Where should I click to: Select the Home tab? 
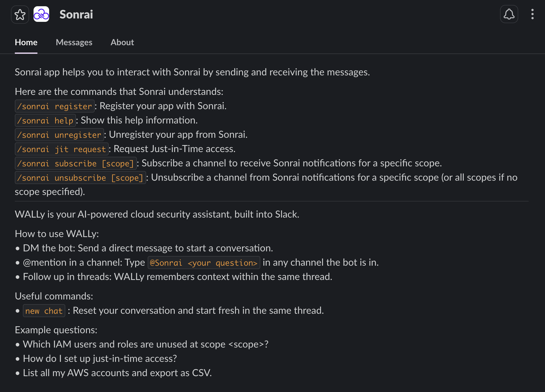tap(26, 42)
